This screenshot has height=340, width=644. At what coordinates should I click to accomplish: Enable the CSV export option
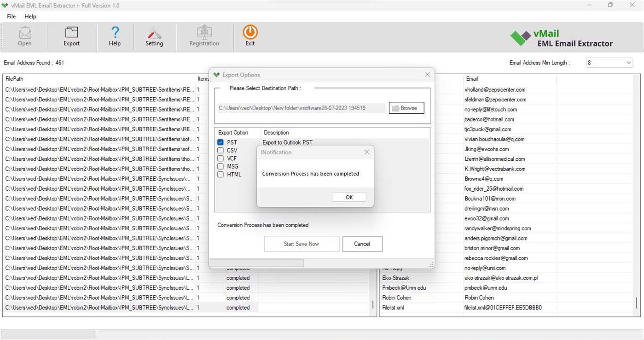(220, 150)
